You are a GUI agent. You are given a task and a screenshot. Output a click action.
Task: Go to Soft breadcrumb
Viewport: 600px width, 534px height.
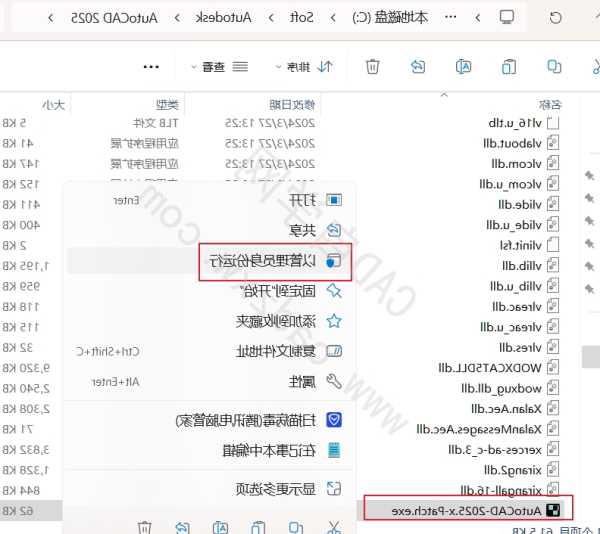pos(302,18)
